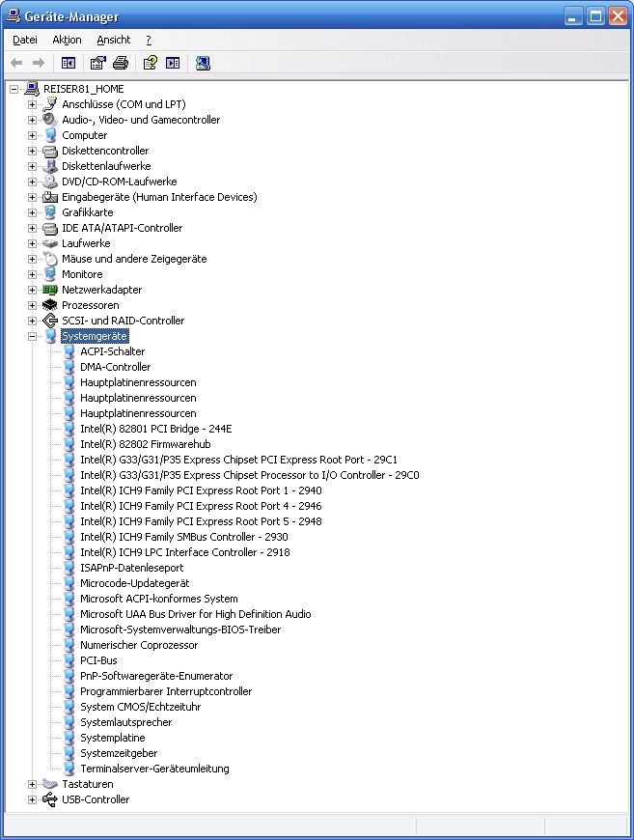Expand IDE ATA/ATAPI-Controller category
Screen dimensions: 634x840
pyautogui.click(x=32, y=228)
